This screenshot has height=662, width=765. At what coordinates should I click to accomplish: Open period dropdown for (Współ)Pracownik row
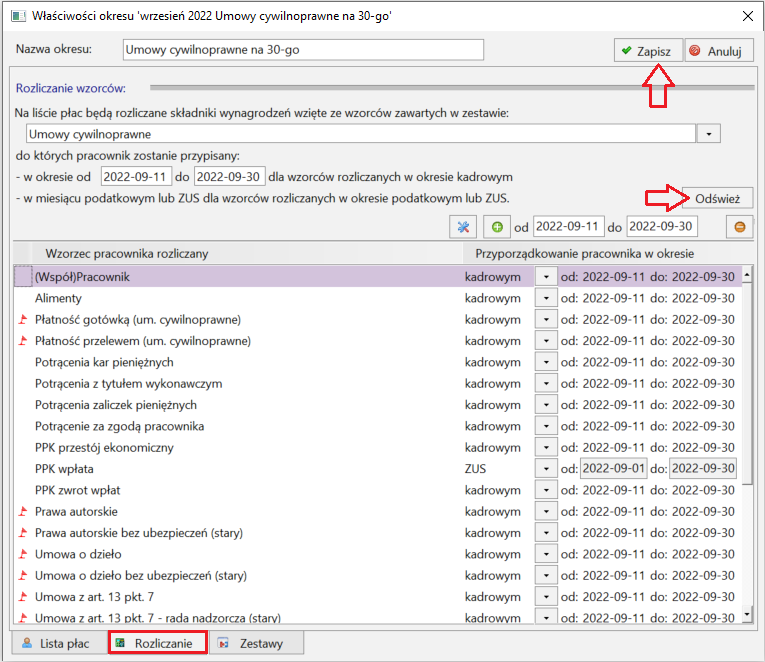(546, 277)
